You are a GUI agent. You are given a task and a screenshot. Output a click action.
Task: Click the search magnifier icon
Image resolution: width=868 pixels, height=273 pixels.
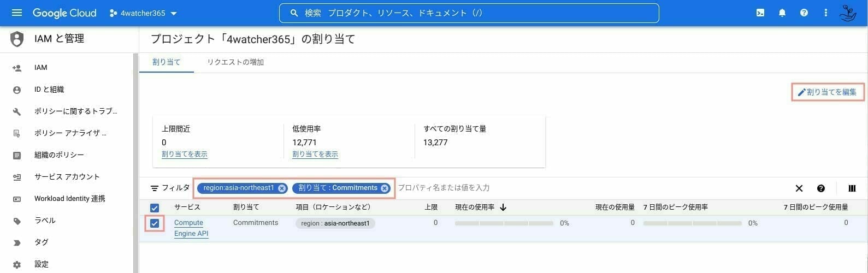294,13
